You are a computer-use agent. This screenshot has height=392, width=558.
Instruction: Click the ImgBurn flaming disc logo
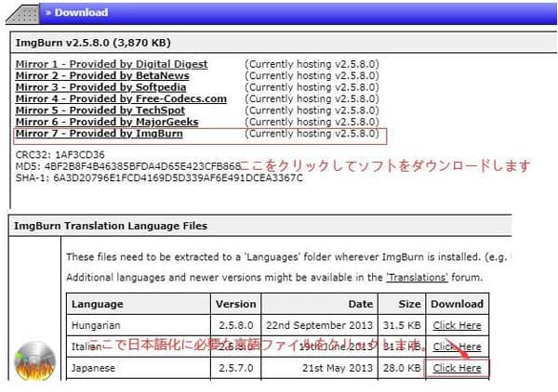click(x=34, y=360)
